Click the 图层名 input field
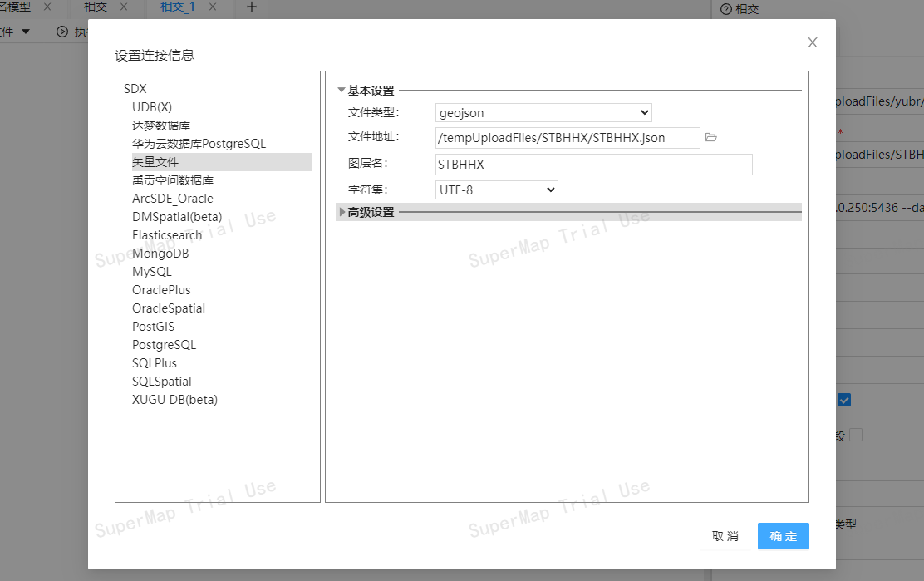 coord(593,165)
